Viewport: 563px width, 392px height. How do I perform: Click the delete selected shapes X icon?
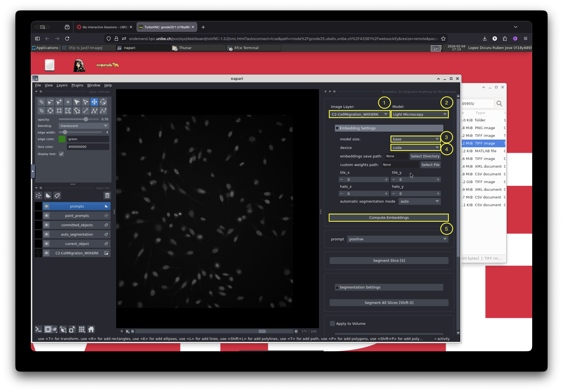(x=68, y=102)
